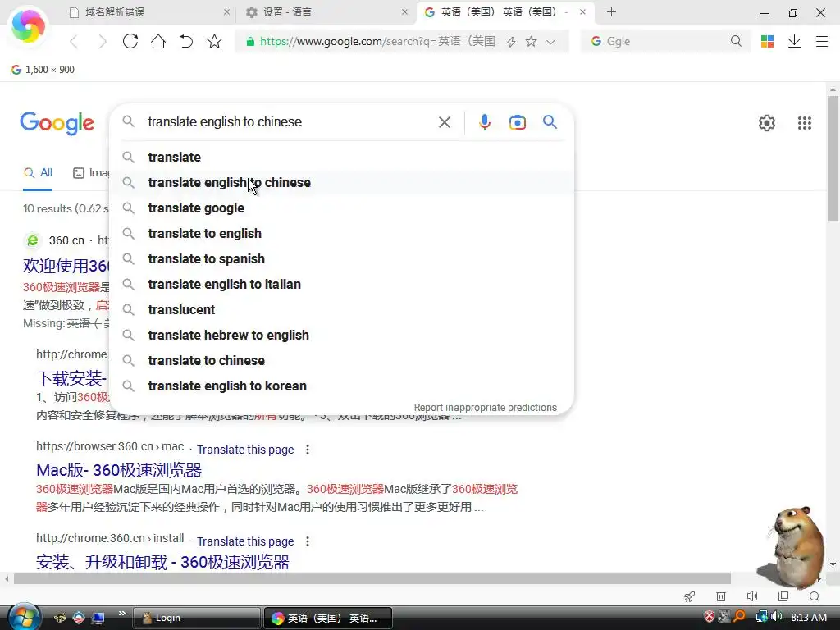Select suggestion 'translucent'

(342, 309)
